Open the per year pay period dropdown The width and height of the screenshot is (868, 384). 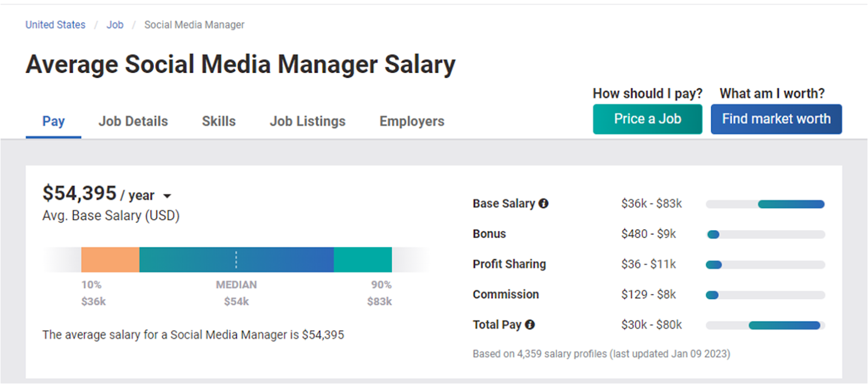167,196
